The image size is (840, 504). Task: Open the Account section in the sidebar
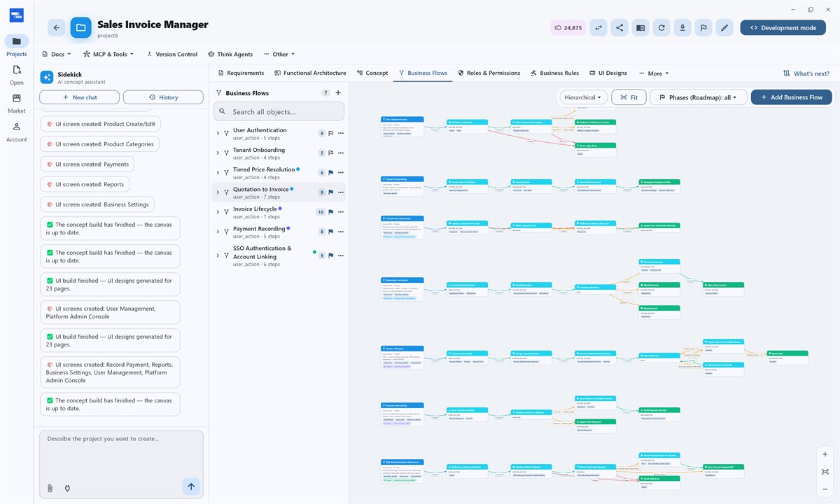click(x=17, y=132)
